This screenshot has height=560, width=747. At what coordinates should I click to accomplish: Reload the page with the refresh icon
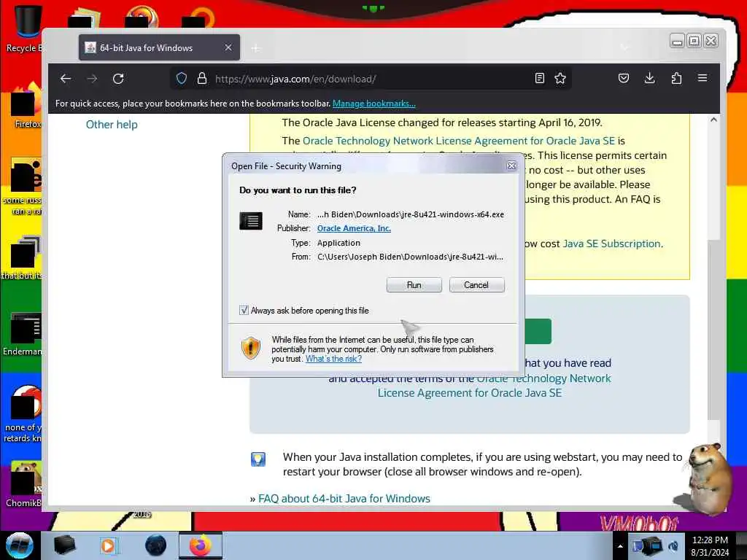pos(118,79)
